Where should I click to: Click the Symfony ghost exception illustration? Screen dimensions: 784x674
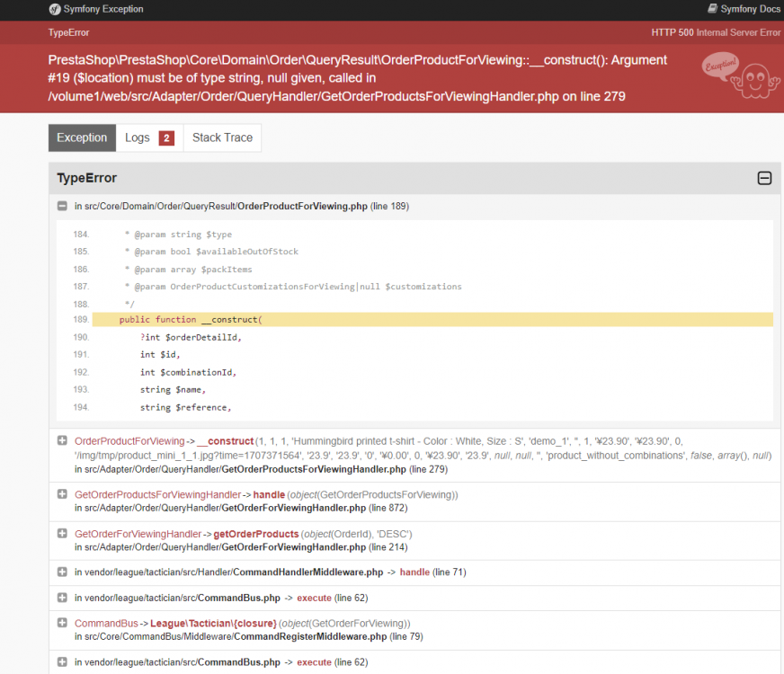741,75
